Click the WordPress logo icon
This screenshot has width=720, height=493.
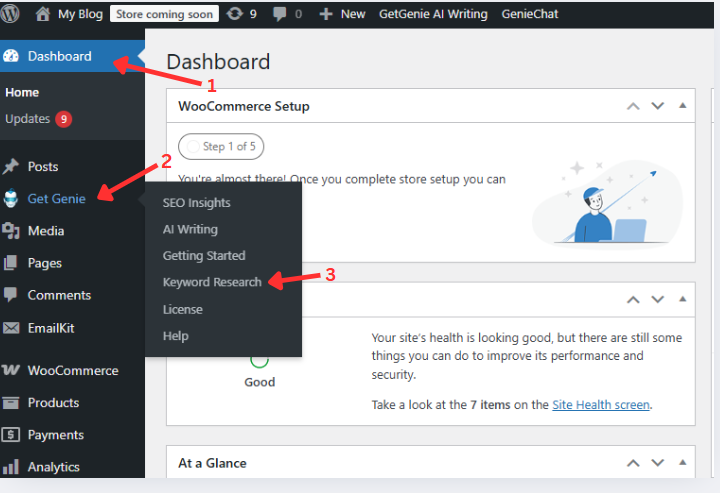(10, 14)
